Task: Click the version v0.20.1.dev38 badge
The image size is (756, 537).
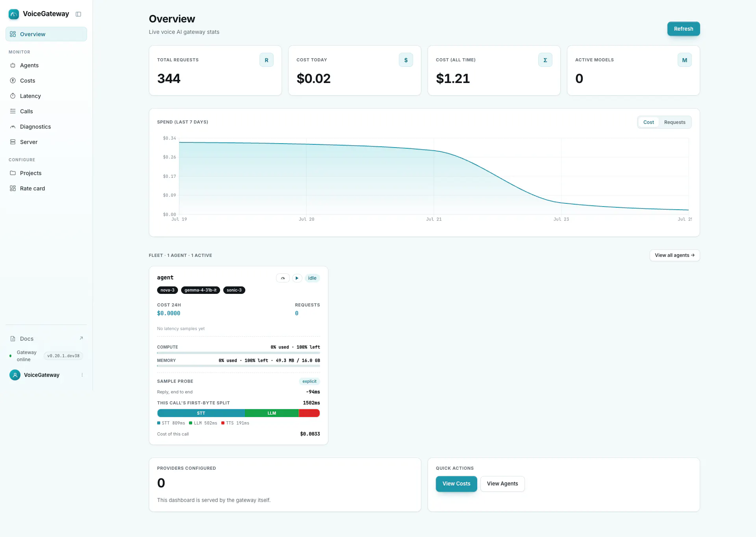Action: [x=63, y=356]
